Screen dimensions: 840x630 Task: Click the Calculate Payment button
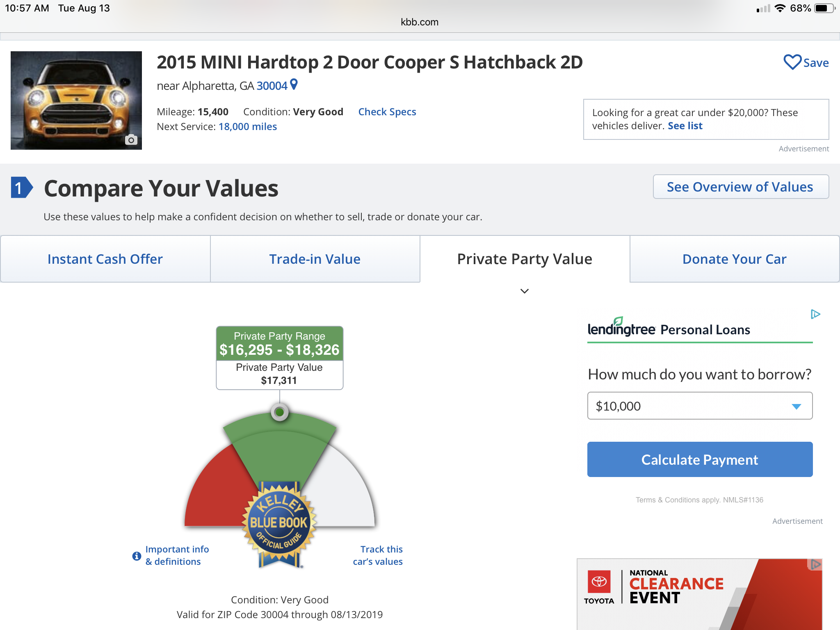coord(700,459)
